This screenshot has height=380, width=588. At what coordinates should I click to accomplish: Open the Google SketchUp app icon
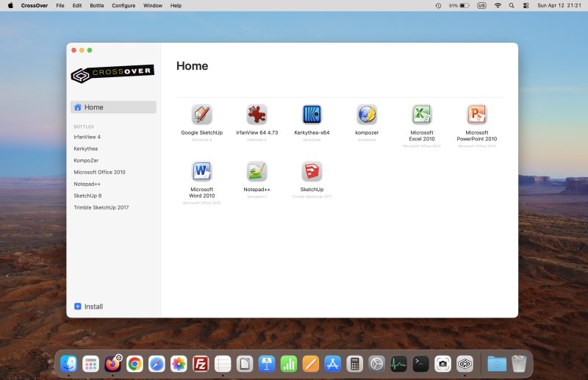coord(201,115)
